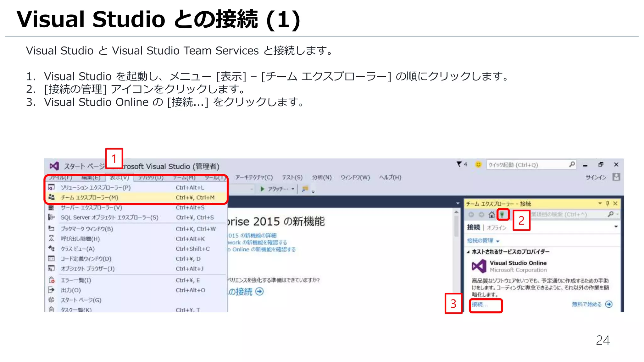The image size is (644, 362).
Task: Click the Start Page scroll up arrow
Action: coord(456,212)
